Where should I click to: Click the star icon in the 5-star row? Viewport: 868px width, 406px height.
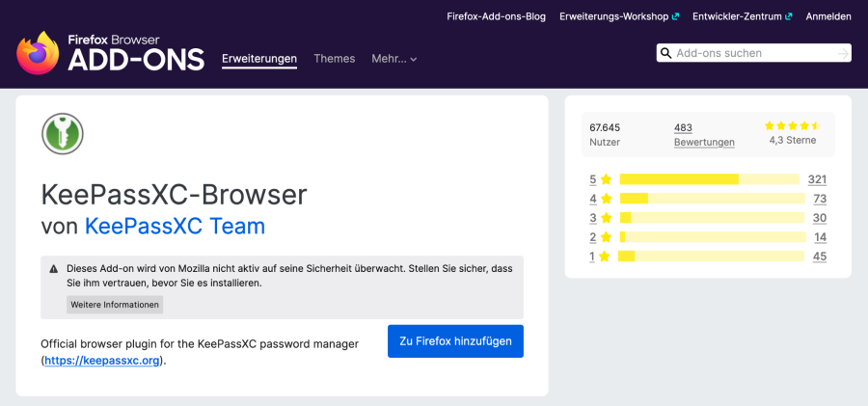tap(606, 179)
